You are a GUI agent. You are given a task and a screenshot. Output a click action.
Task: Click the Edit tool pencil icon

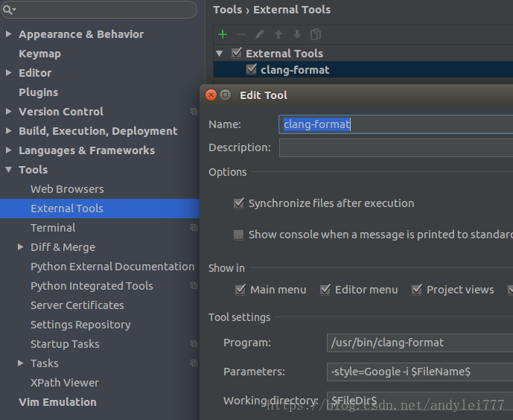(x=260, y=34)
